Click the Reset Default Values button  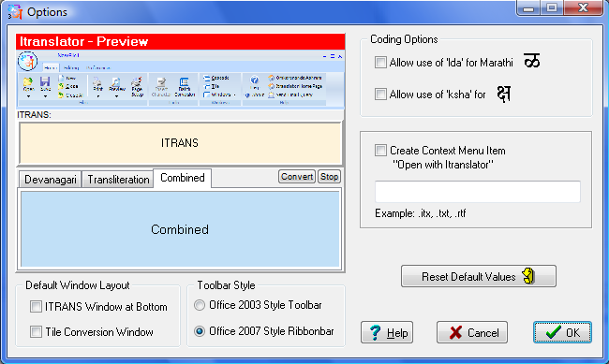(x=479, y=276)
